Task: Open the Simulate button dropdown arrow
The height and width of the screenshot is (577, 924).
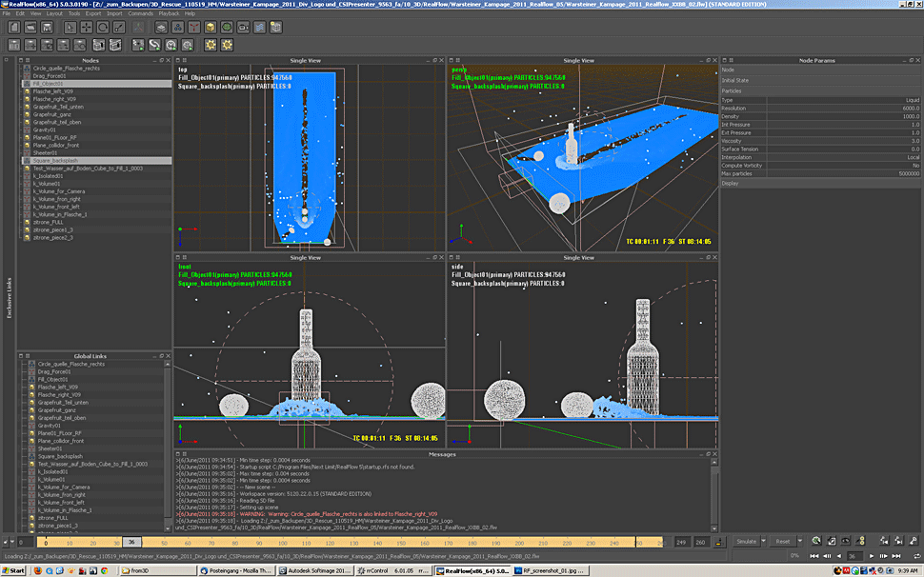Action: click(x=762, y=541)
